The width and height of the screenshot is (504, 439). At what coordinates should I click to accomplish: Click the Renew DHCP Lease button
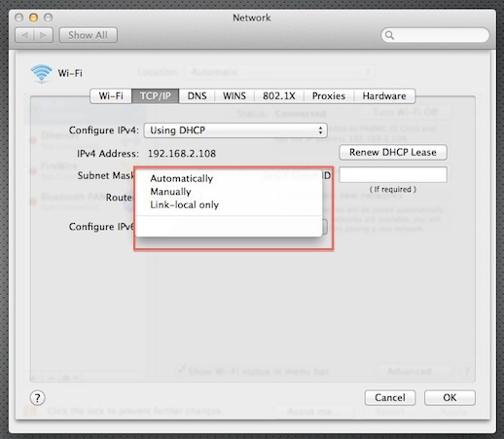393,153
